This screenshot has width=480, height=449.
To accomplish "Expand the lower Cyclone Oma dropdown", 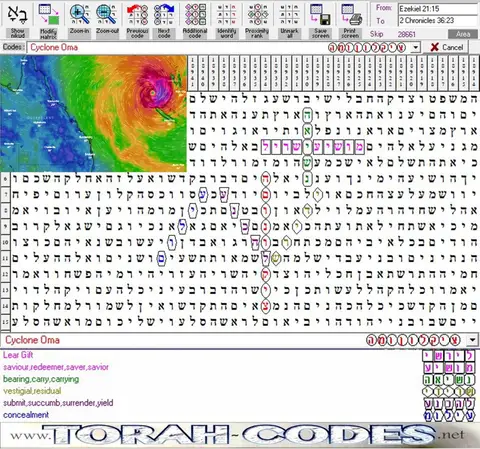I will tap(472, 340).
